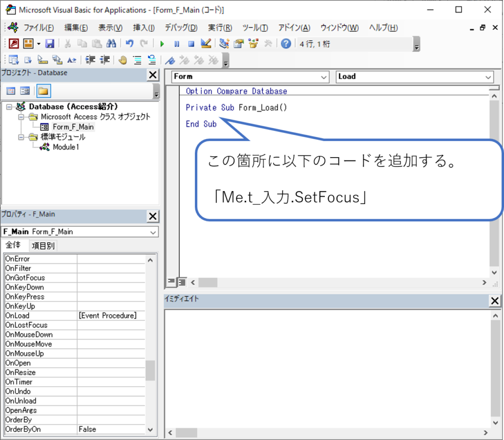Open the ツール(T) menu
Screen dimensions: 504x440
tap(255, 28)
